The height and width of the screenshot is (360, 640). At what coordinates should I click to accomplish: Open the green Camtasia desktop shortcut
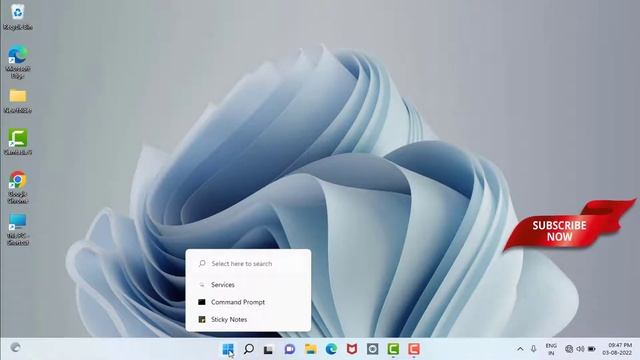click(x=18, y=142)
